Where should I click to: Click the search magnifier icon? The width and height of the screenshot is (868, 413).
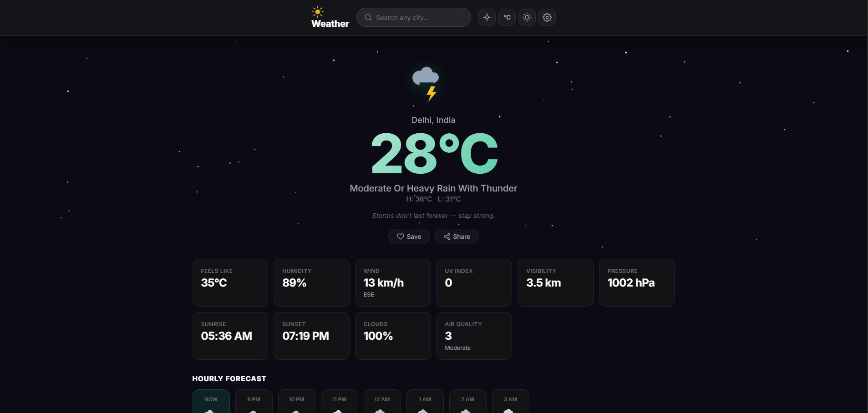click(368, 17)
